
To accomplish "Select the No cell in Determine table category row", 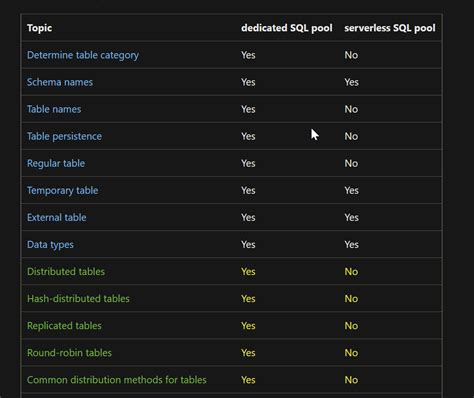I will tap(351, 55).
